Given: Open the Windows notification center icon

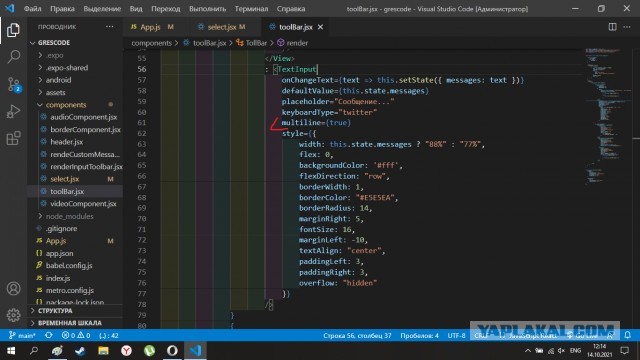Looking at the screenshot, I should click(x=624, y=351).
